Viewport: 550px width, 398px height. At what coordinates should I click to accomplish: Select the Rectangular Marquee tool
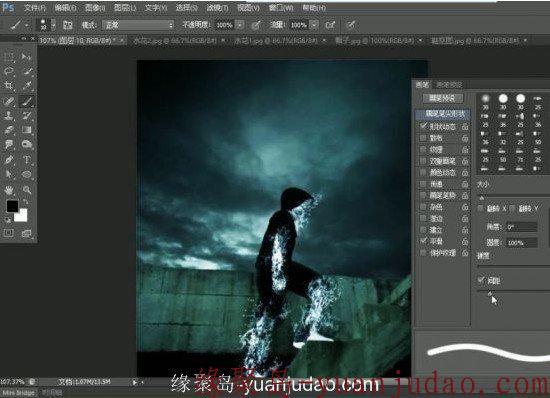click(x=9, y=56)
